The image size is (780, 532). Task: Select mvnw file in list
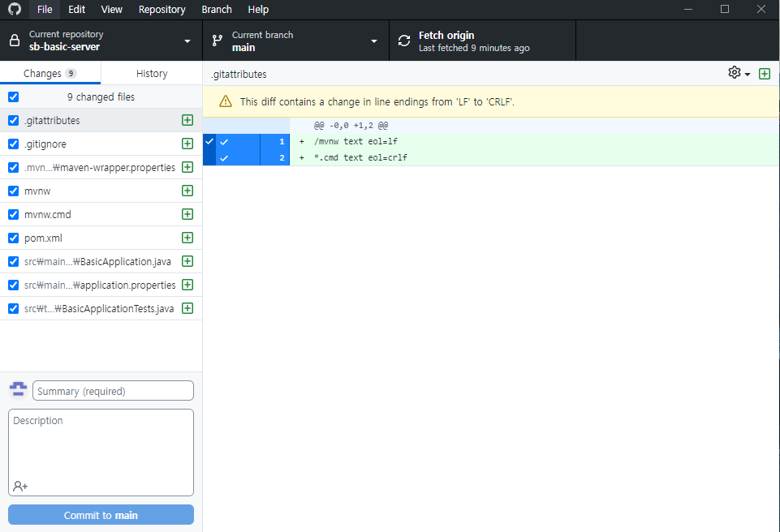pos(101,191)
